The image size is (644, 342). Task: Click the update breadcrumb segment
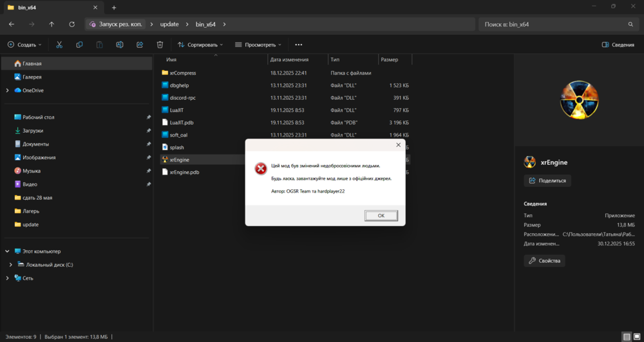coord(169,24)
